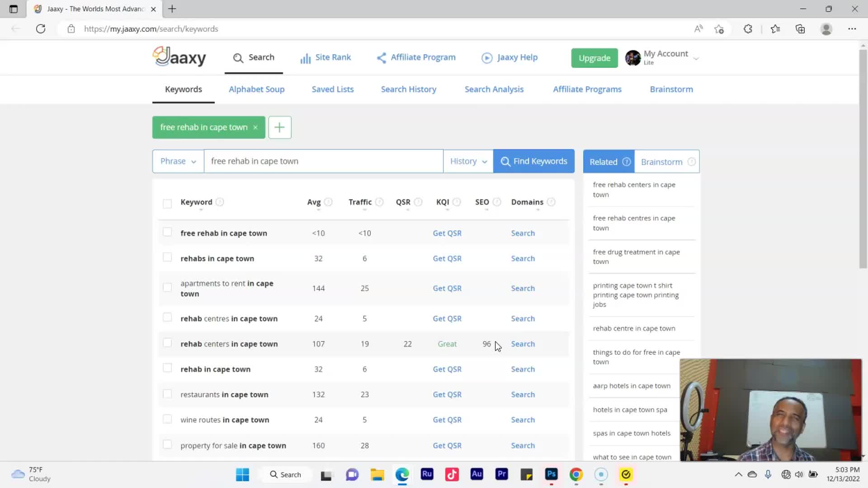Close the free rehab in cape town tag
The width and height of the screenshot is (868, 488).
click(255, 127)
